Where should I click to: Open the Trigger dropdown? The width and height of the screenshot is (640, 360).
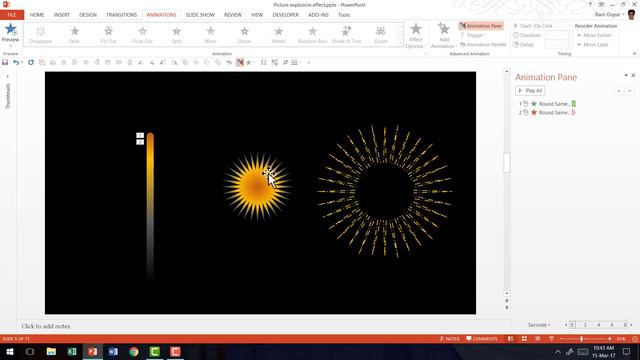click(x=473, y=36)
